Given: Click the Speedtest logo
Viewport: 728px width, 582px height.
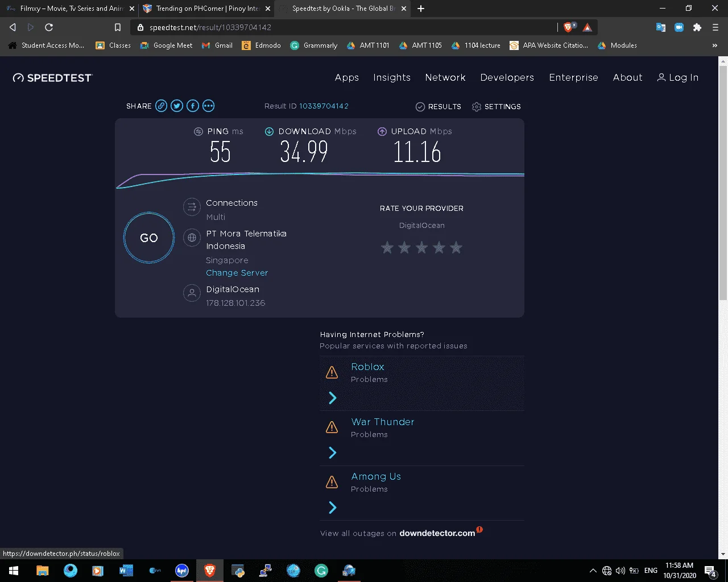Looking at the screenshot, I should click(52, 78).
